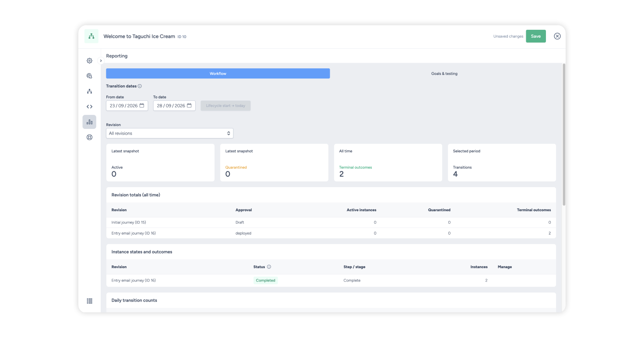This screenshot has width=644, height=338.
Task: Open the click-target icon in sidebar
Action: pos(89,76)
